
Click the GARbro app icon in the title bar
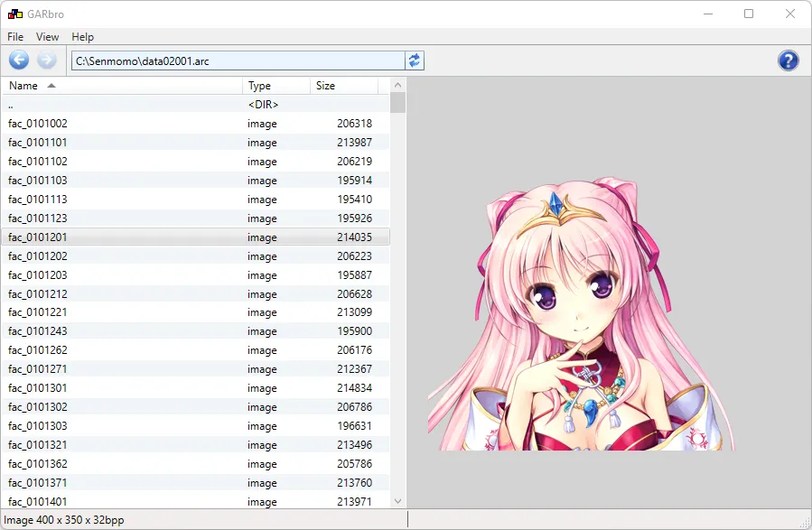click(x=15, y=14)
